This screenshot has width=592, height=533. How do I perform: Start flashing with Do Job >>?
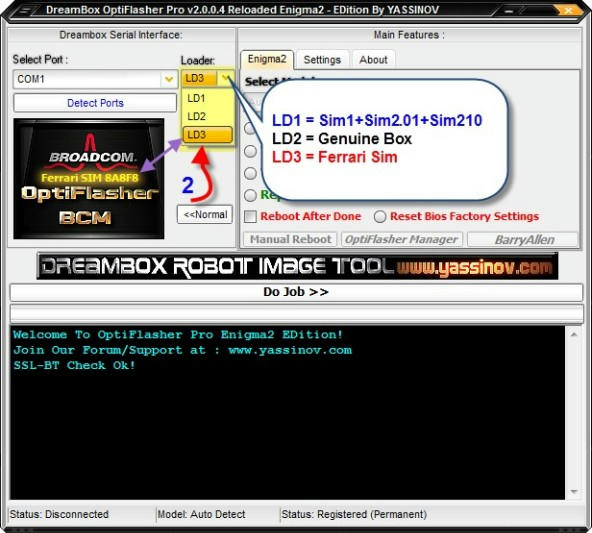(x=296, y=292)
